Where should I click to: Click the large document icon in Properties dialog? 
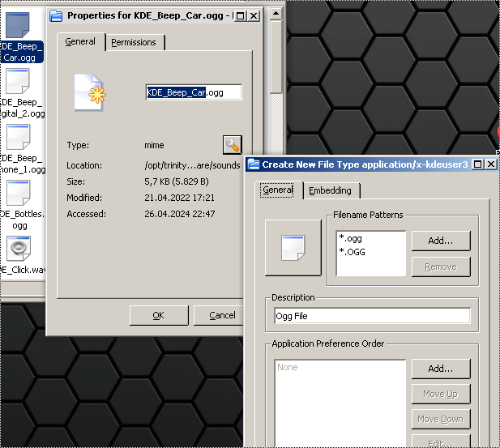(90, 93)
